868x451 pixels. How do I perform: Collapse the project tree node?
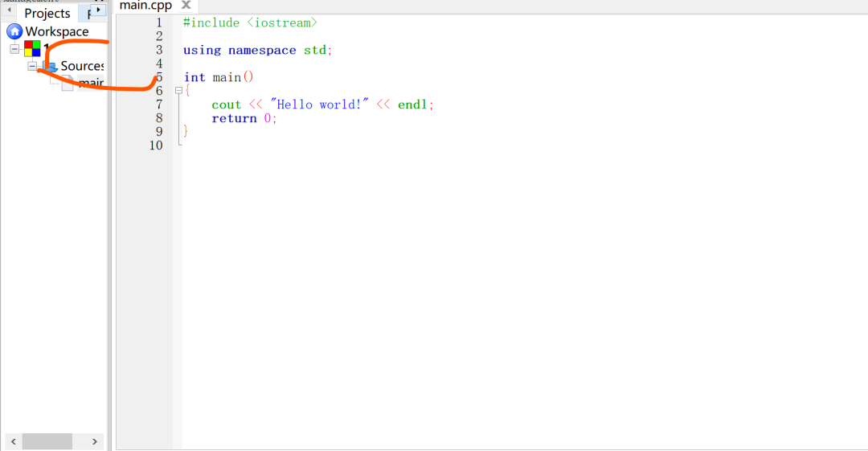point(15,49)
